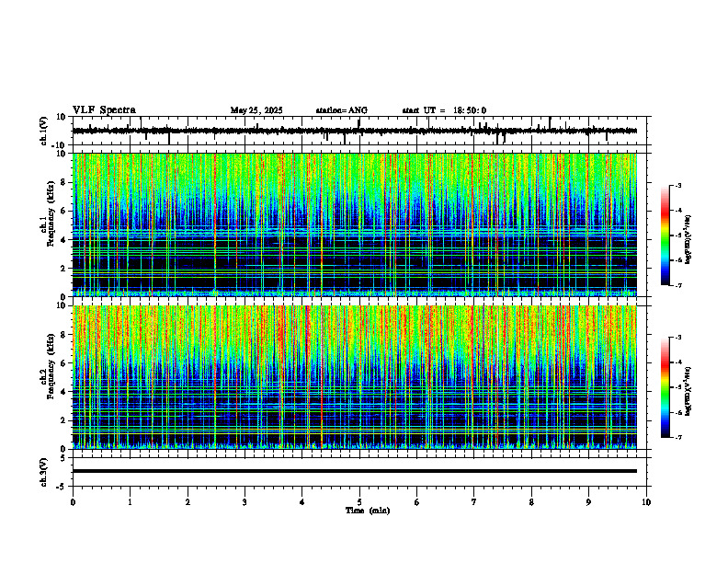This screenshot has width=728, height=563.
Task: Click time axis tick label '8'
Action: click(531, 502)
